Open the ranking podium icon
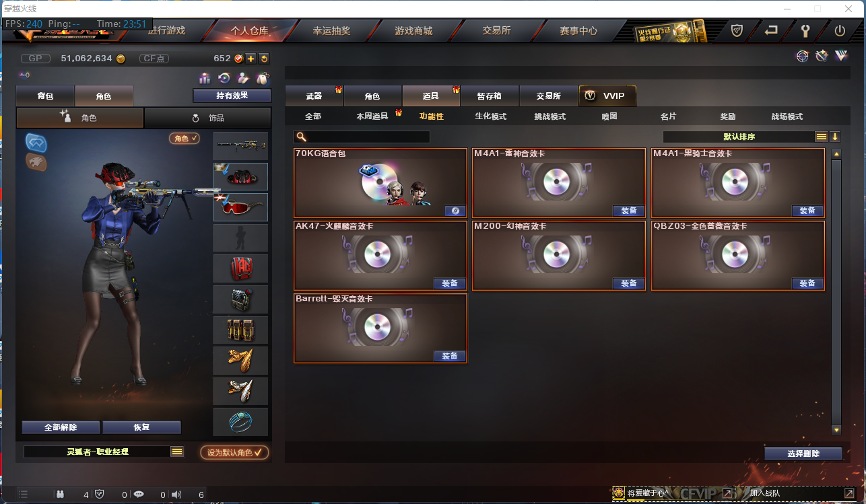 pos(205,79)
